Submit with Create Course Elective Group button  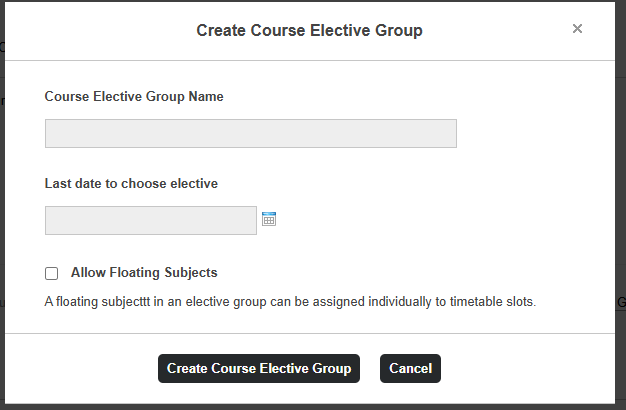[259, 368]
